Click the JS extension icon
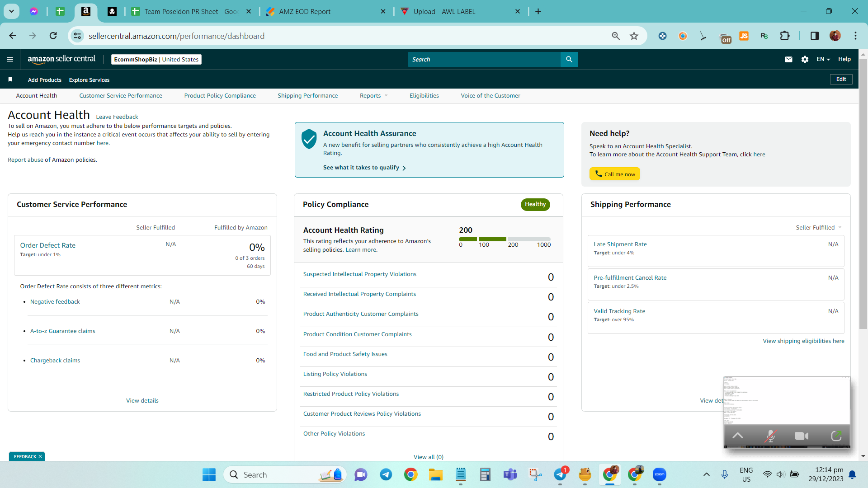 click(744, 36)
